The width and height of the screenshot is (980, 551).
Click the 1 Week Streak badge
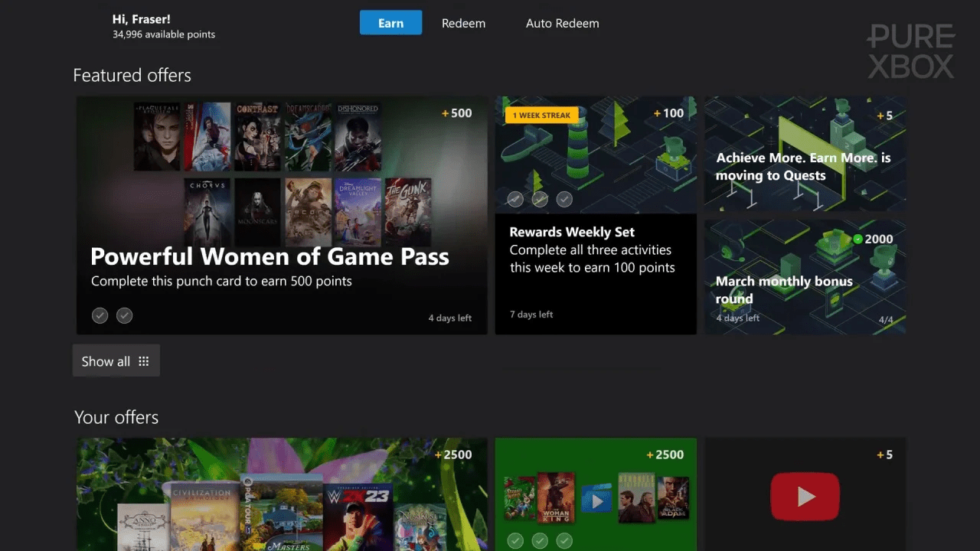(541, 116)
